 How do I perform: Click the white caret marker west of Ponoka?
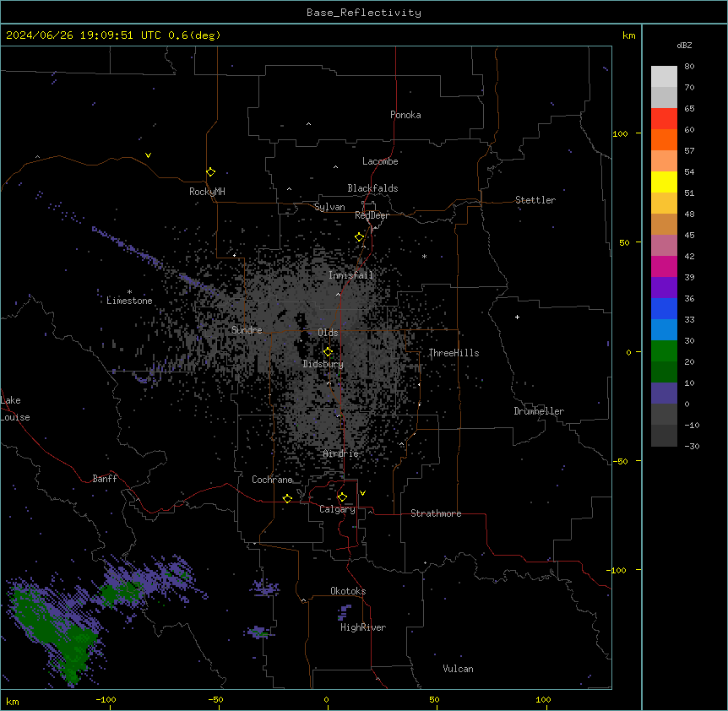[x=308, y=124]
